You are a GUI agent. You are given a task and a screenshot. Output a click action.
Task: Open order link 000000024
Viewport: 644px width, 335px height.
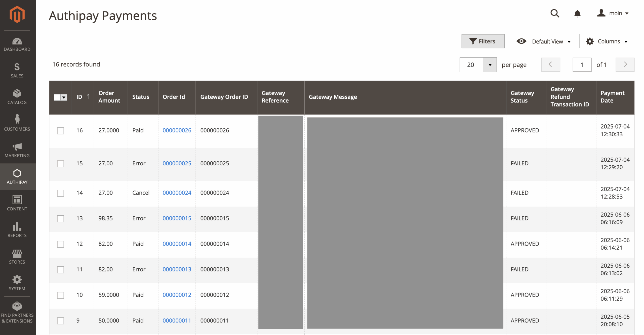coord(177,193)
